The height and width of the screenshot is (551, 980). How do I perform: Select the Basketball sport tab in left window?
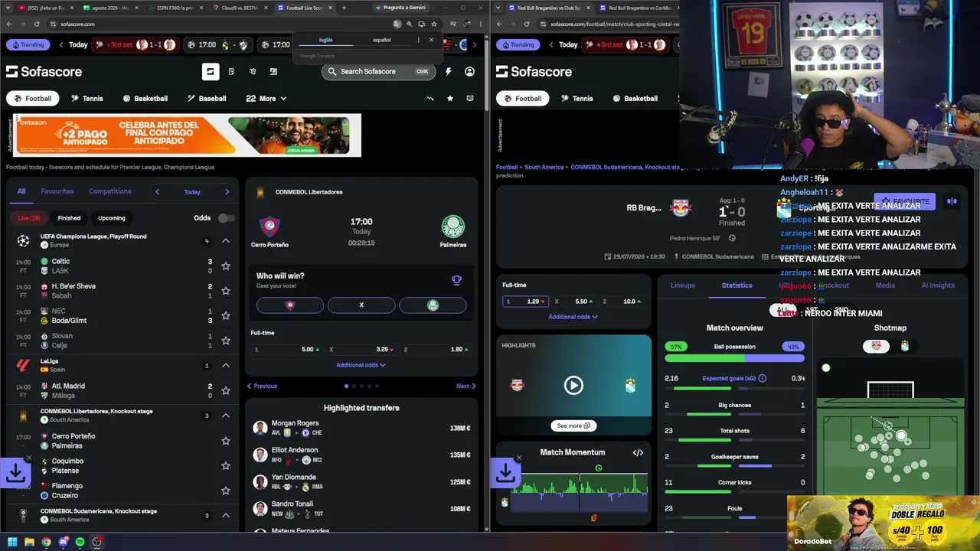(x=145, y=98)
